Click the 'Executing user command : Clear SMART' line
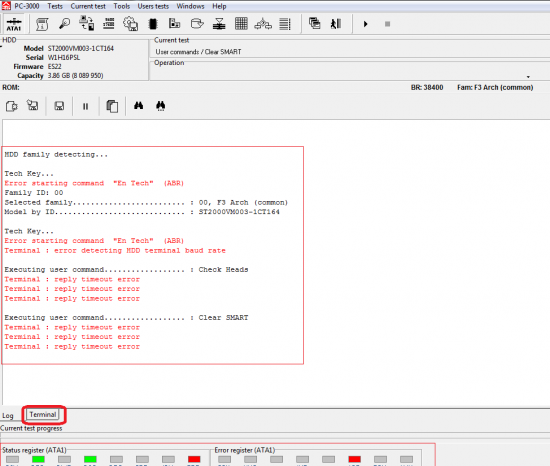This screenshot has height=466, width=550. point(126,318)
